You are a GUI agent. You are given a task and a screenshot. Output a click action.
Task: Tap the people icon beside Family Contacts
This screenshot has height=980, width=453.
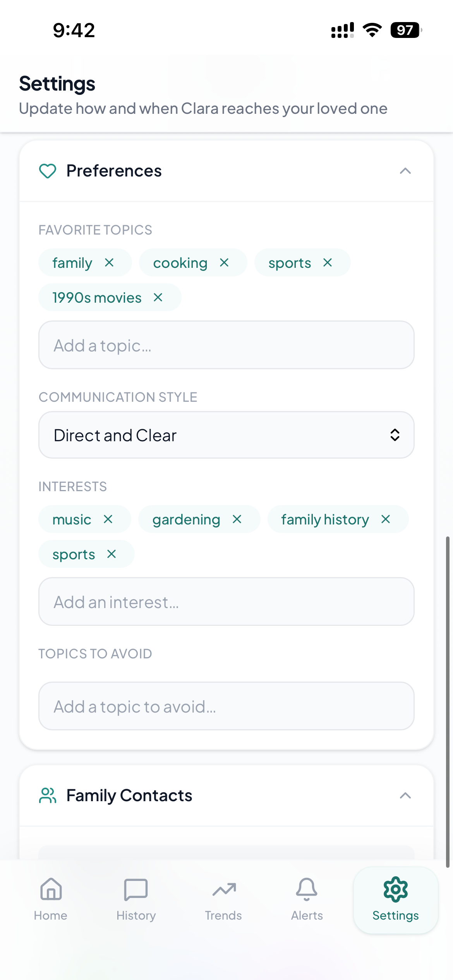click(48, 796)
